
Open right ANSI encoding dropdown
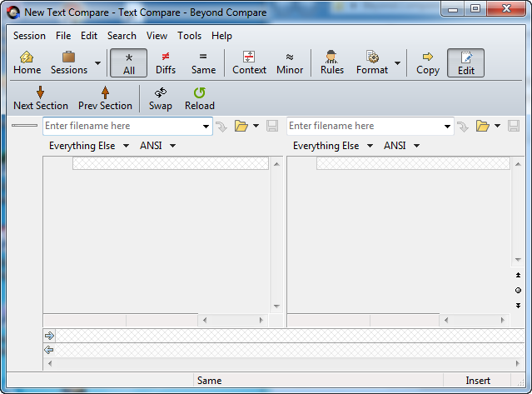[402, 146]
